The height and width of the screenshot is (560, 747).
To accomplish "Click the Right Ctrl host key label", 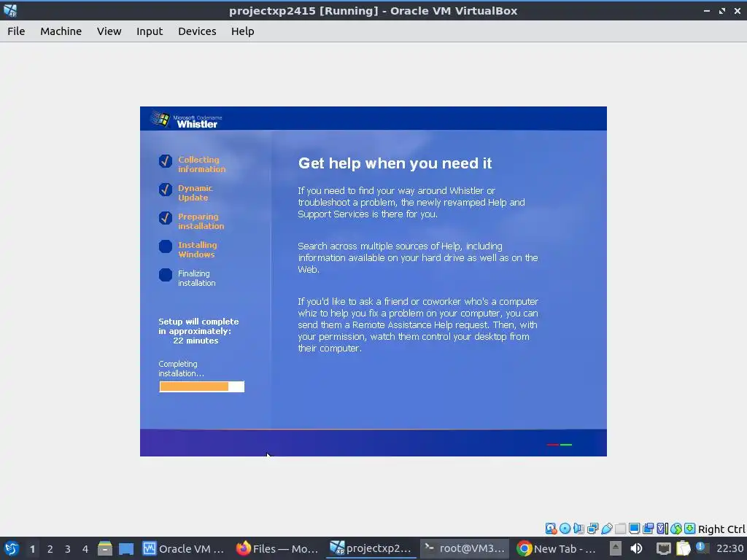I will [721, 529].
